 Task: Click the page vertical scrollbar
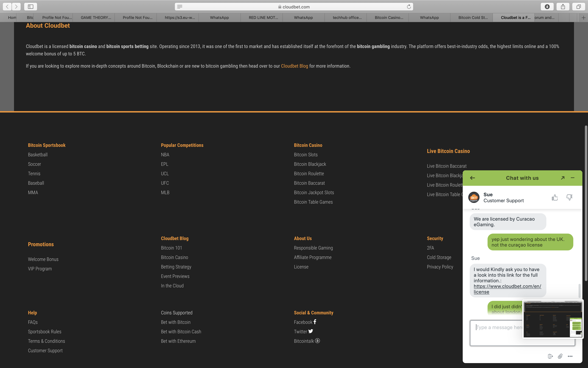(586, 203)
